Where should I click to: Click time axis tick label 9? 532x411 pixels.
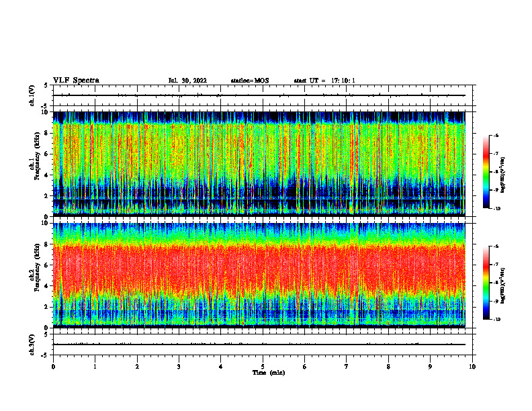[x=430, y=367]
